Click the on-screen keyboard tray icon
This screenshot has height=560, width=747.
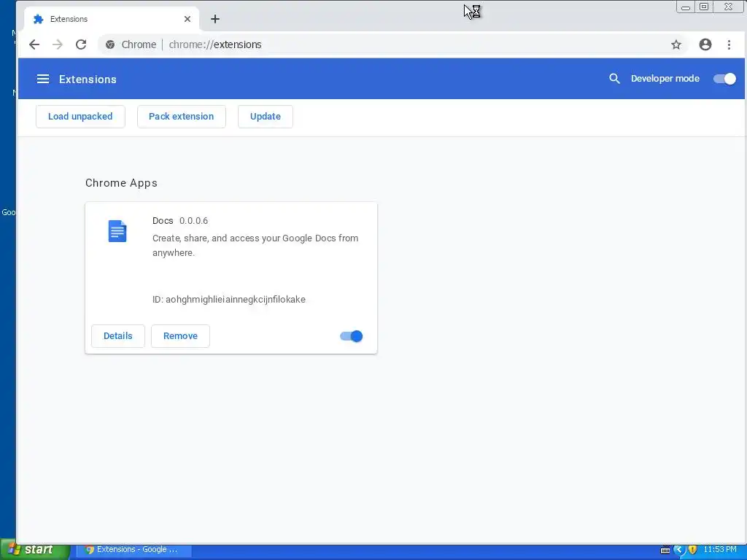[x=665, y=551]
